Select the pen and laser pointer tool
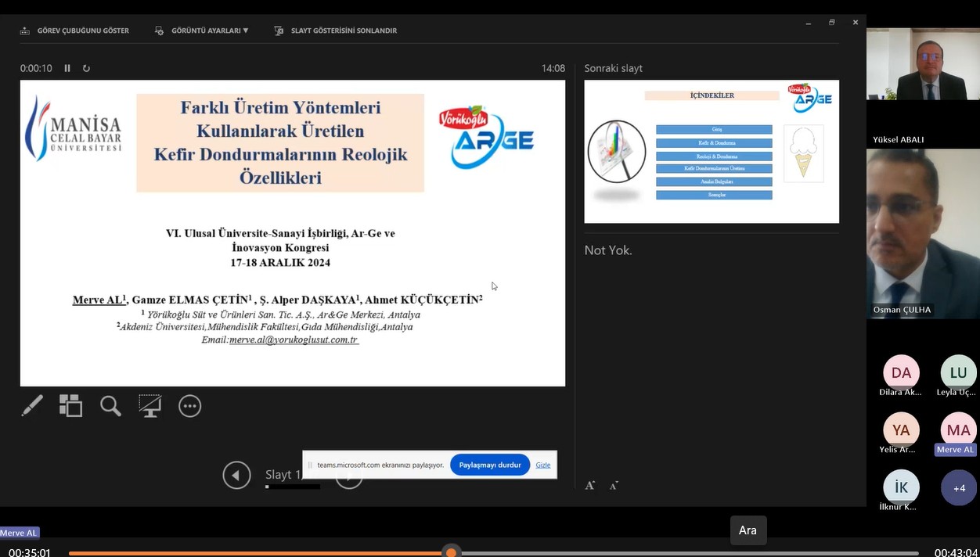 pyautogui.click(x=32, y=406)
